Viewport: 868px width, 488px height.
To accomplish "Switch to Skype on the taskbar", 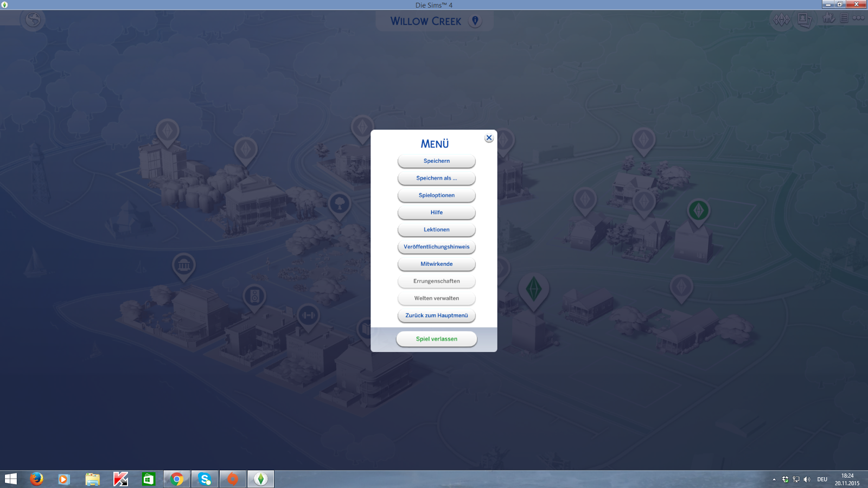I will 205,479.
